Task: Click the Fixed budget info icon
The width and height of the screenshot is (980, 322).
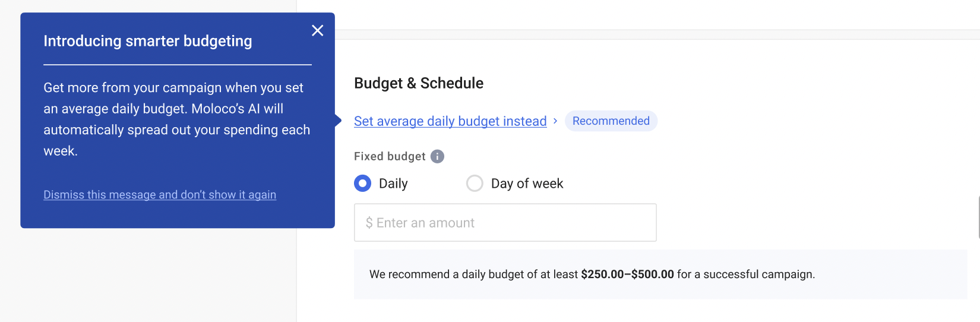Action: [437, 156]
